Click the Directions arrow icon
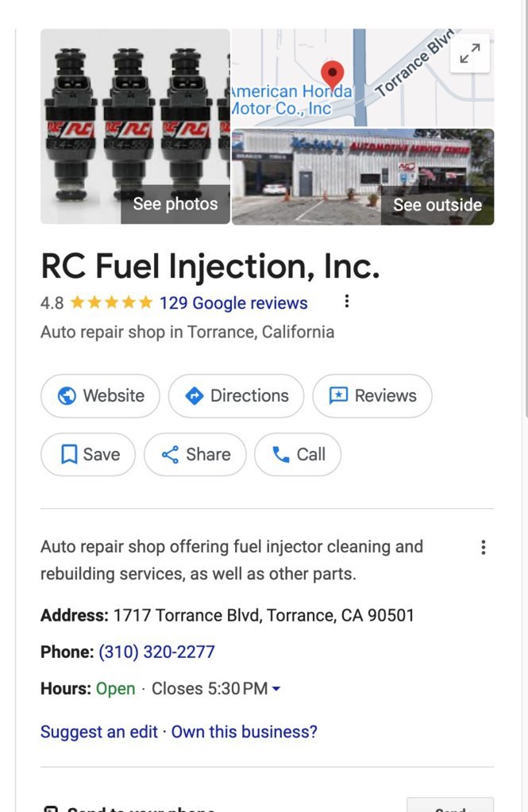 click(x=195, y=395)
